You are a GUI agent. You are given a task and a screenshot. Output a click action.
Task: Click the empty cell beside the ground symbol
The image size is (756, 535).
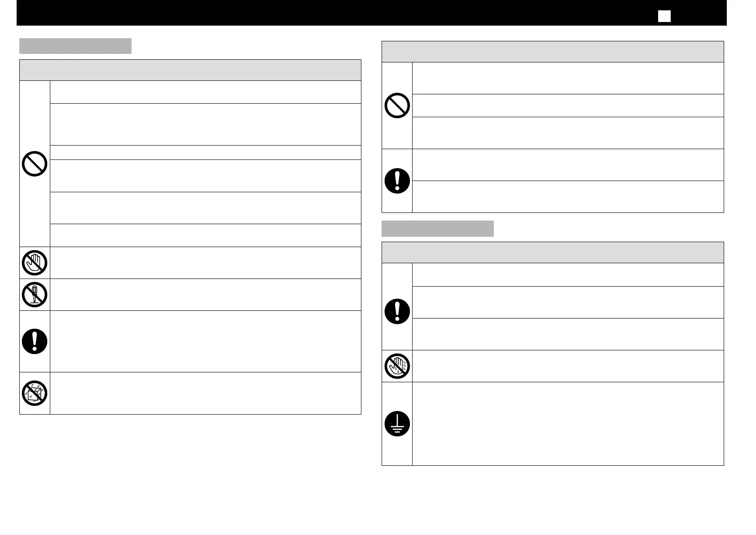point(568,424)
